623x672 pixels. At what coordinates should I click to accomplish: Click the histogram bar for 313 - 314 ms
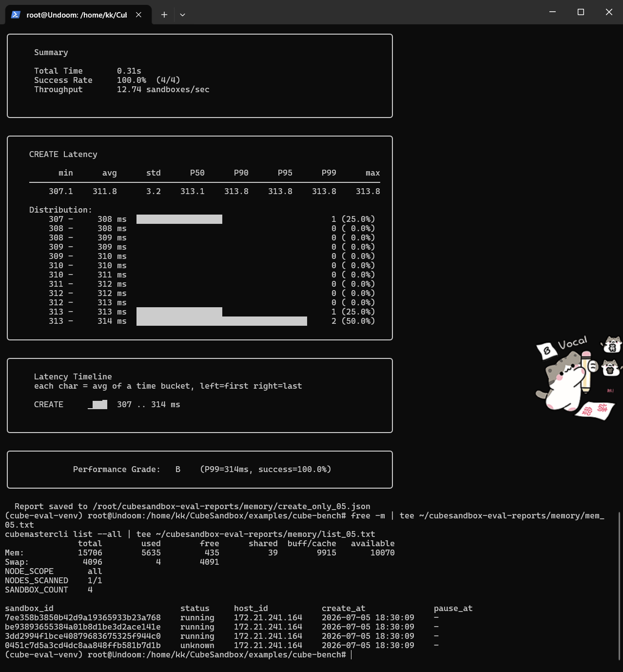222,321
